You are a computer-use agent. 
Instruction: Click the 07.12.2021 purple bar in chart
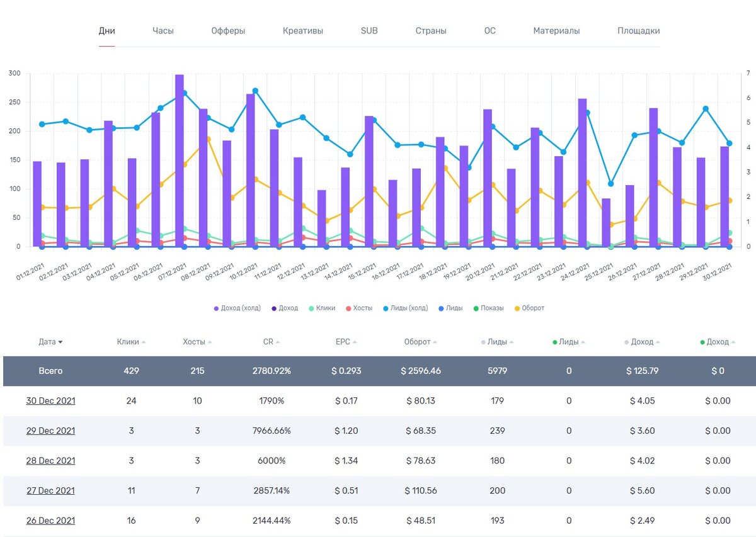pyautogui.click(x=180, y=161)
